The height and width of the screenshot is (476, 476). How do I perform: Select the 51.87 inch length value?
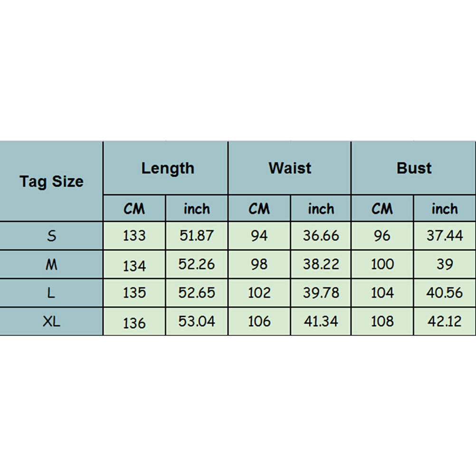pos(197,236)
